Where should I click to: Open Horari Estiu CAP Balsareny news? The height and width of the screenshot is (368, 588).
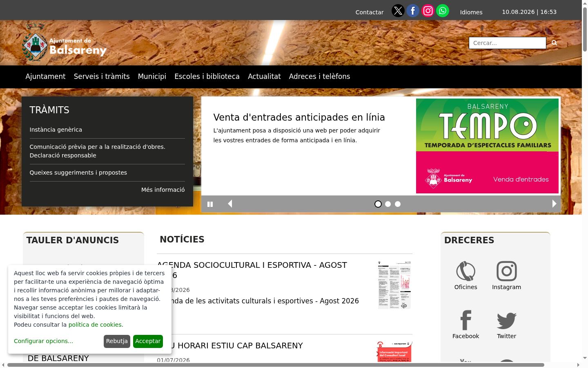pos(230,346)
